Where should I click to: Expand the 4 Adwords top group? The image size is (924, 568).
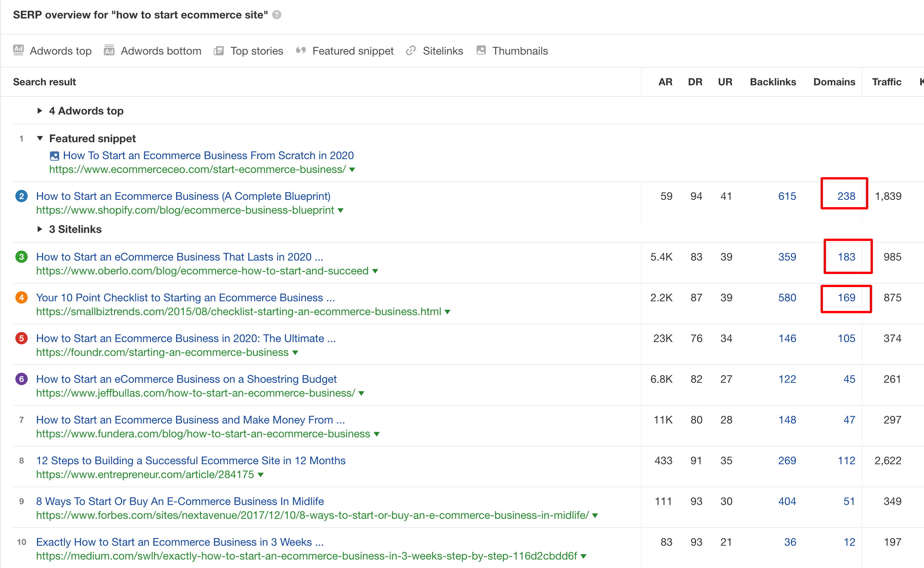coord(40,111)
